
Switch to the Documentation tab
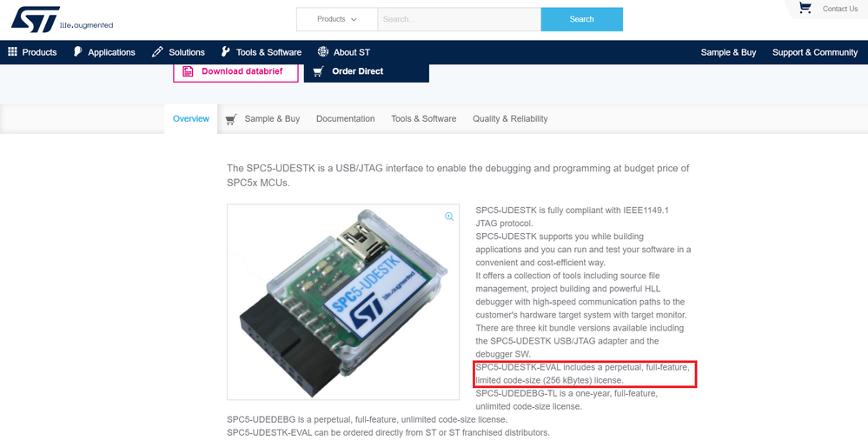(346, 118)
